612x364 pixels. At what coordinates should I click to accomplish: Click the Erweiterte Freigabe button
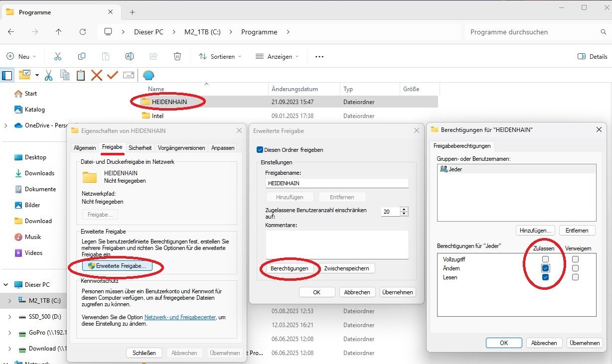[x=117, y=266]
